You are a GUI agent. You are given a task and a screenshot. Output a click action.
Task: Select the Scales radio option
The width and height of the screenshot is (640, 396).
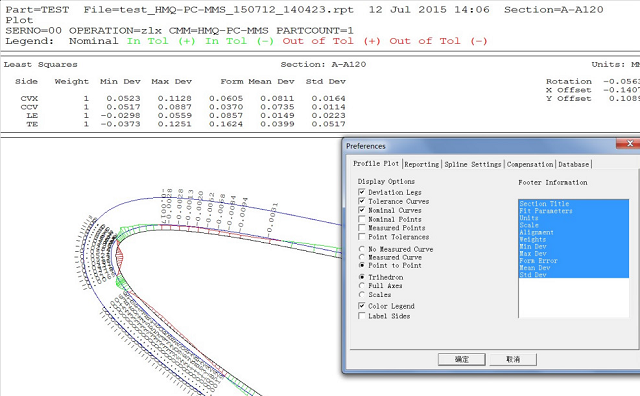pyautogui.click(x=362, y=295)
